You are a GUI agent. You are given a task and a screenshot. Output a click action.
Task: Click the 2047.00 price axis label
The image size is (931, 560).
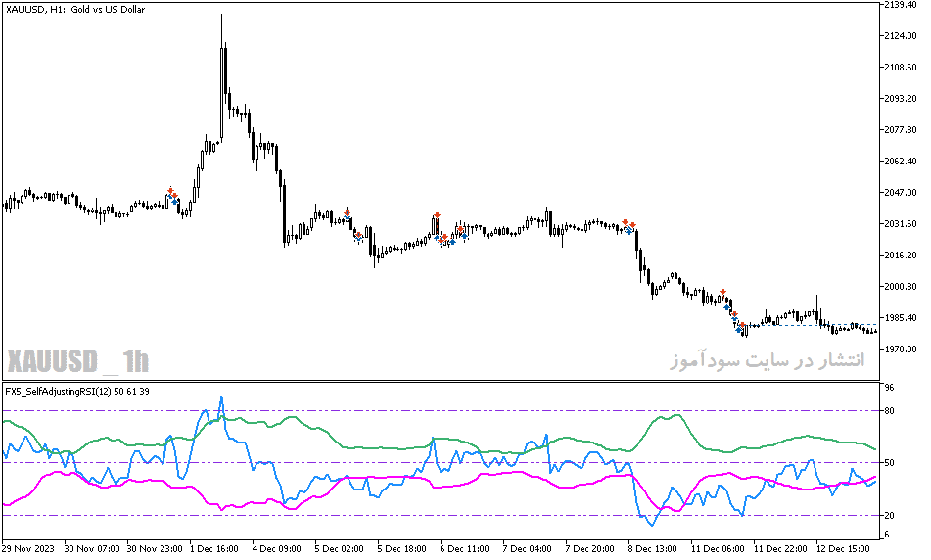(900, 193)
